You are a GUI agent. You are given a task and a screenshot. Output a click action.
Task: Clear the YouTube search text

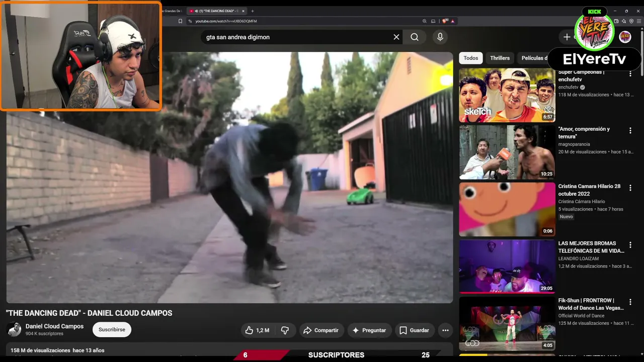point(396,37)
